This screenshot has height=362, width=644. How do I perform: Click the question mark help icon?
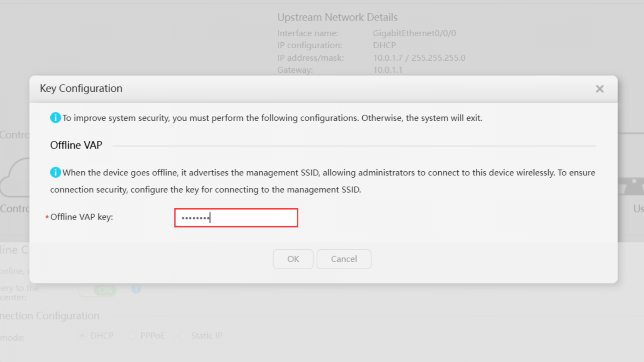(x=136, y=289)
